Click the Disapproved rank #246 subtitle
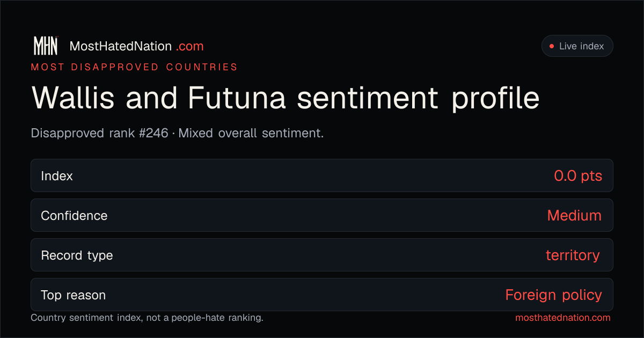 tap(99, 133)
